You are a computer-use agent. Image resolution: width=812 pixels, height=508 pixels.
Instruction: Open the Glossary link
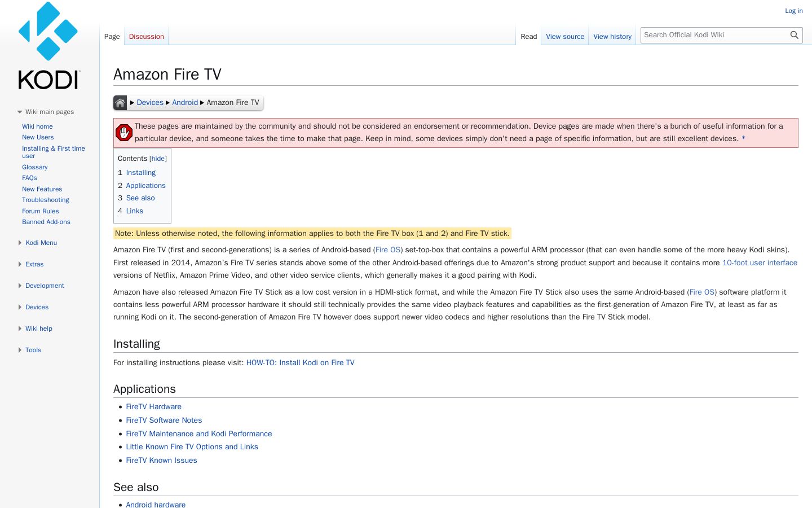pyautogui.click(x=35, y=167)
